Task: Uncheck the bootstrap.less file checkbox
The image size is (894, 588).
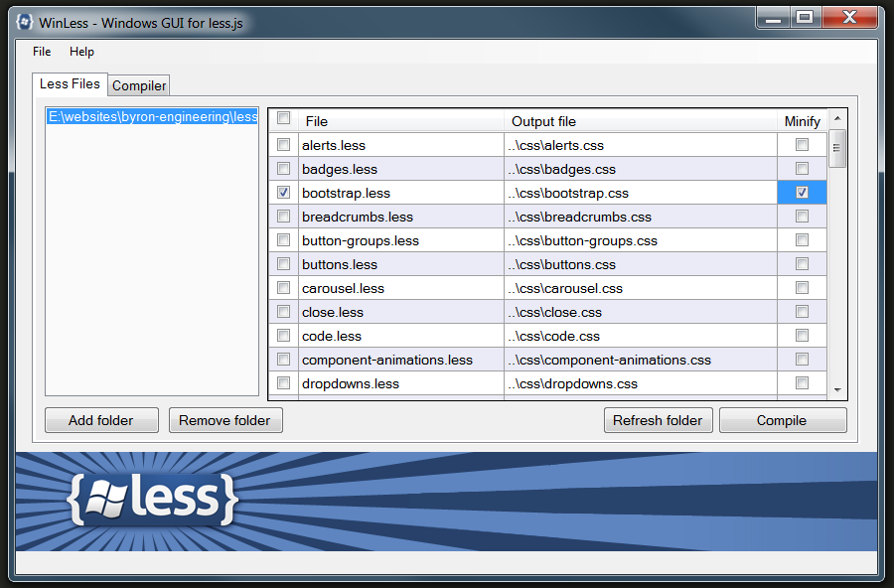Action: pyautogui.click(x=283, y=193)
